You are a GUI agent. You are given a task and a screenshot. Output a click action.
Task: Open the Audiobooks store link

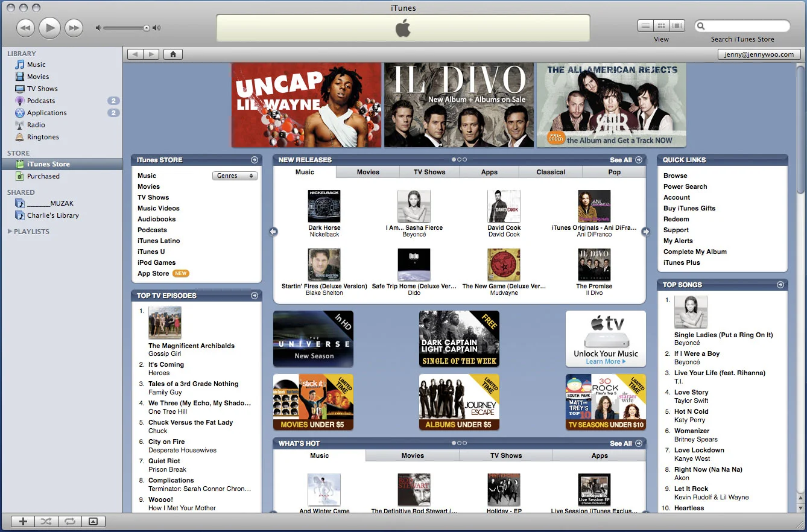pyautogui.click(x=156, y=219)
